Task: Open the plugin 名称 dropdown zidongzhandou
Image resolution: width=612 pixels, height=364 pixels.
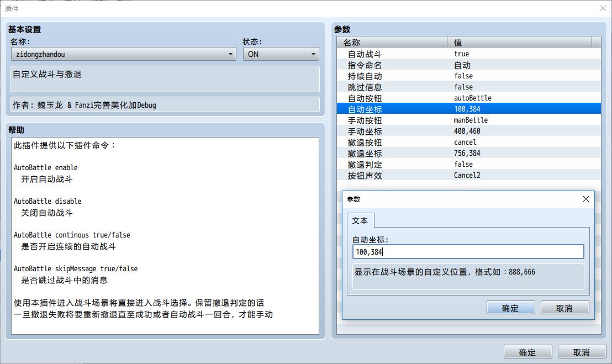Action: pyautogui.click(x=124, y=54)
